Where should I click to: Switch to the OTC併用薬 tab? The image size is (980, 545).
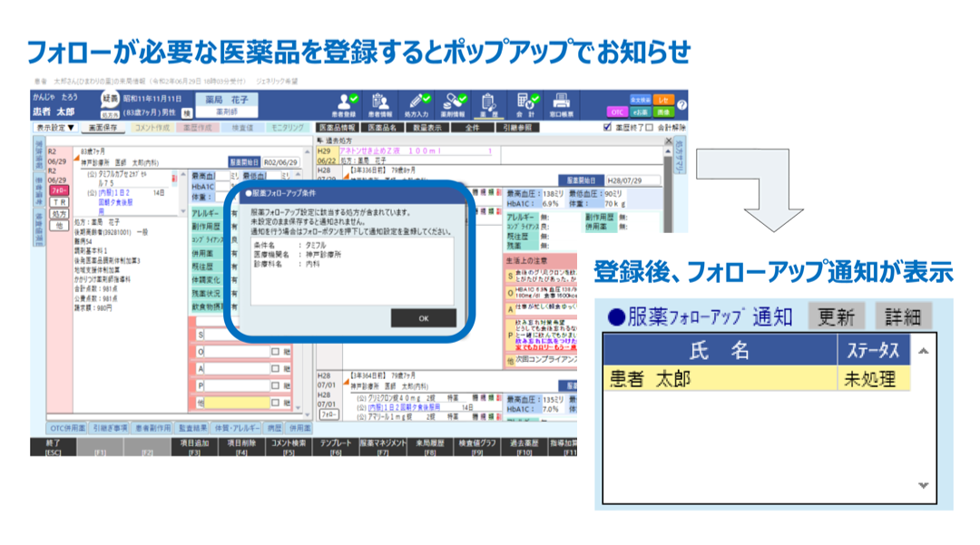[x=67, y=428]
